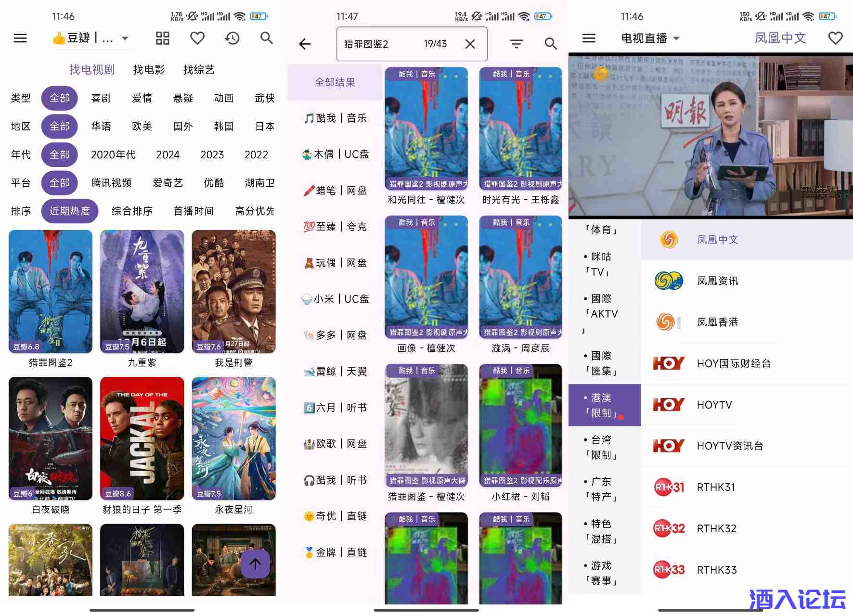
Task: Expand the 港澳「限制」channel category
Action: coord(603,405)
